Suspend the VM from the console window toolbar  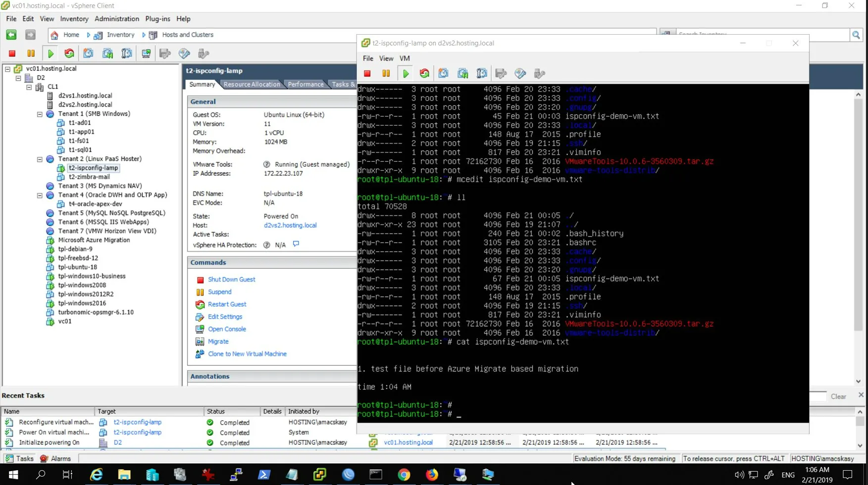pyautogui.click(x=386, y=73)
